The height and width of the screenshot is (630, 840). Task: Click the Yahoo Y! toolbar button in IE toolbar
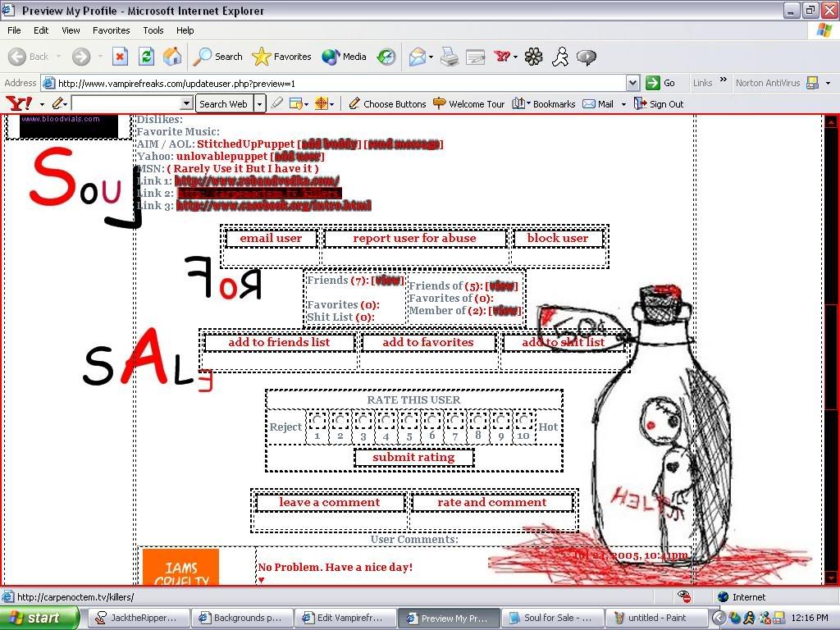(x=503, y=57)
